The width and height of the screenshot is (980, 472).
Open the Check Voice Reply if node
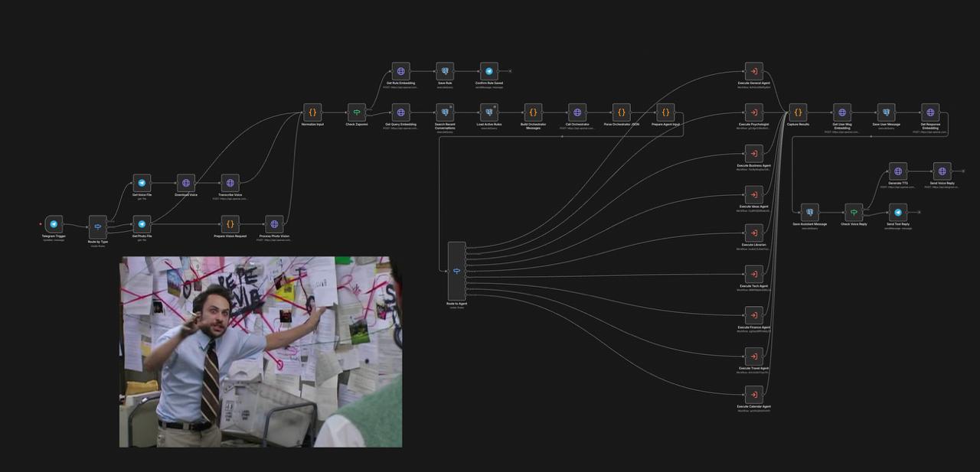tap(854, 213)
